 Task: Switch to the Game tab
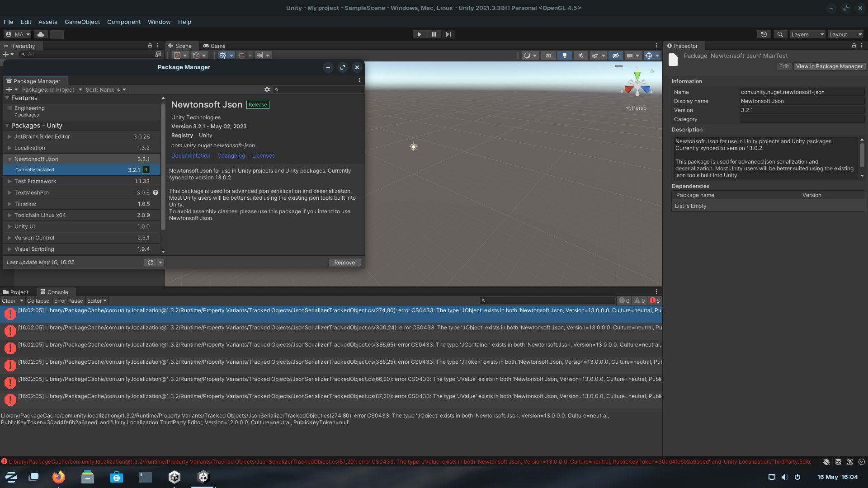point(214,46)
